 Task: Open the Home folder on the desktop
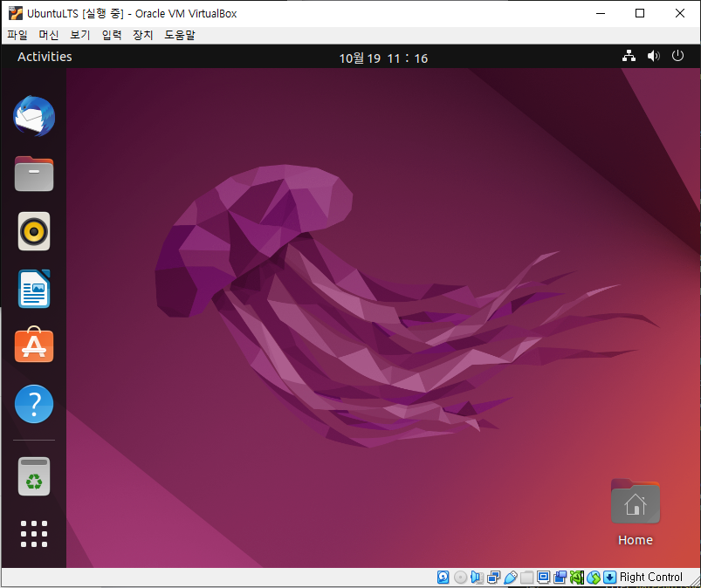point(636,513)
